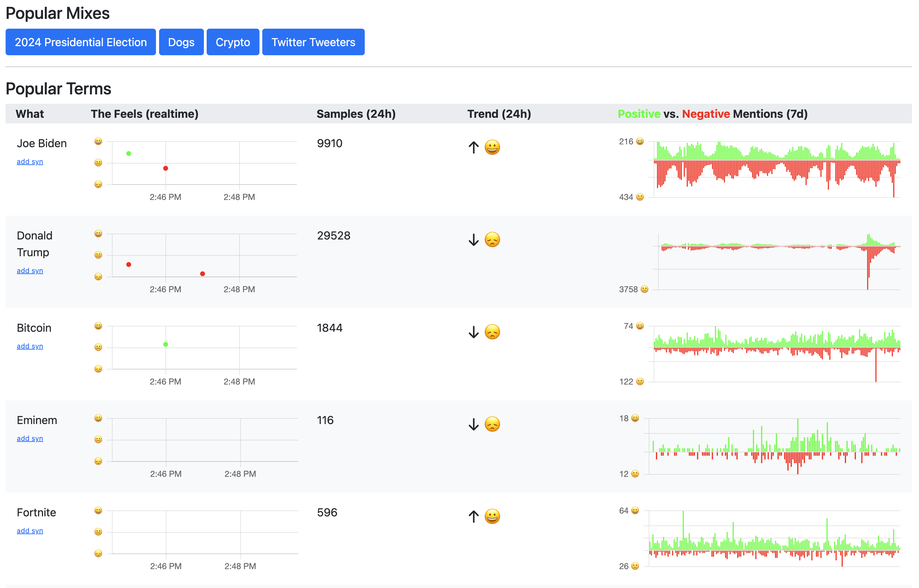Click Joe Biden's happy trend emoji
Screen dimensions: 919x588
[x=492, y=147]
